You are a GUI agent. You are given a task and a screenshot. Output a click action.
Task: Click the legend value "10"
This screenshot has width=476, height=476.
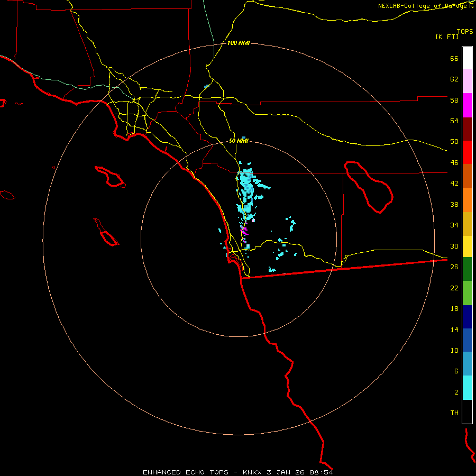[454, 350]
